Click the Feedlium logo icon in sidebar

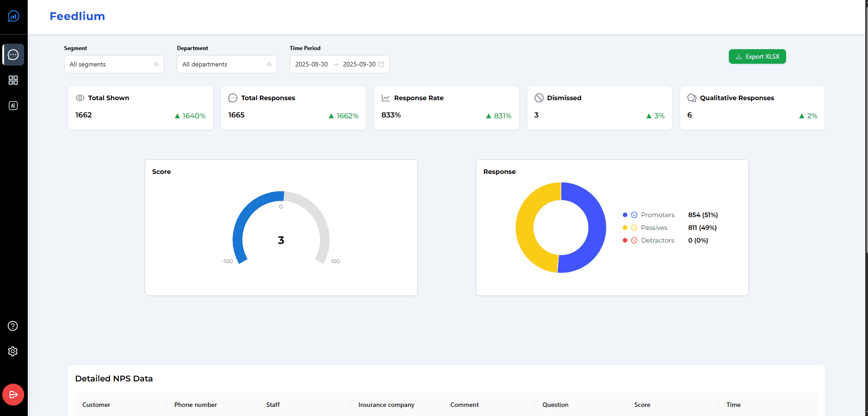[x=14, y=16]
